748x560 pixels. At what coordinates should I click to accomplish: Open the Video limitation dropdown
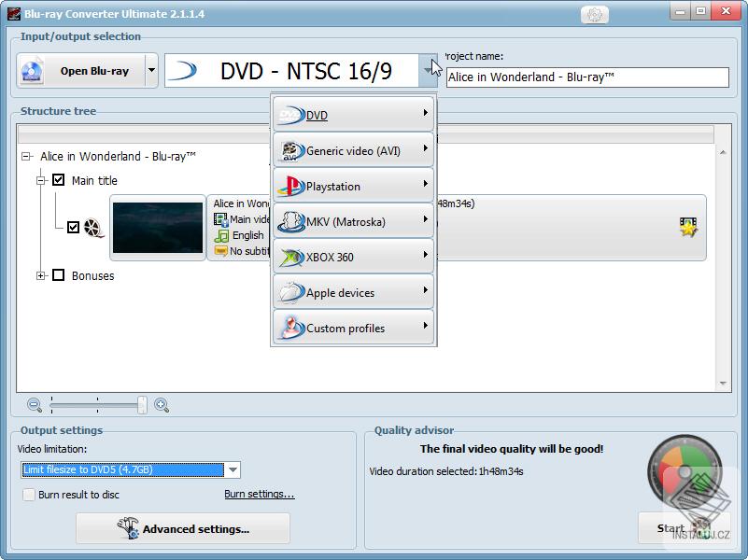[232, 469]
